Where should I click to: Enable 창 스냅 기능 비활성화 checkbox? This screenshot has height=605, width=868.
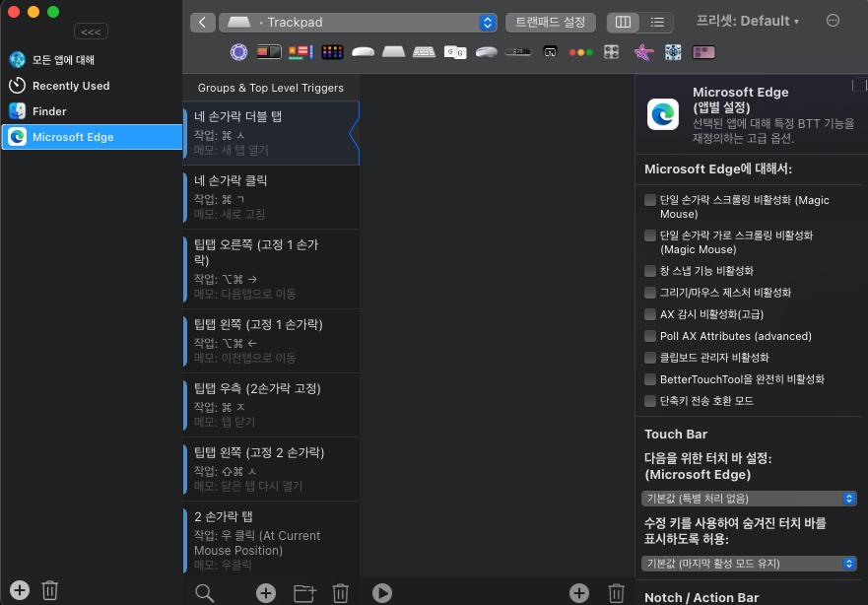pyautogui.click(x=650, y=271)
